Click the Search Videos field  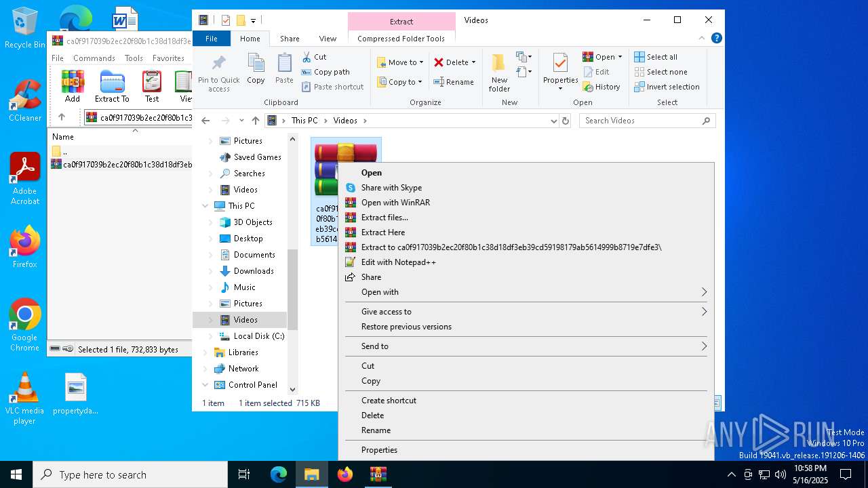point(647,121)
